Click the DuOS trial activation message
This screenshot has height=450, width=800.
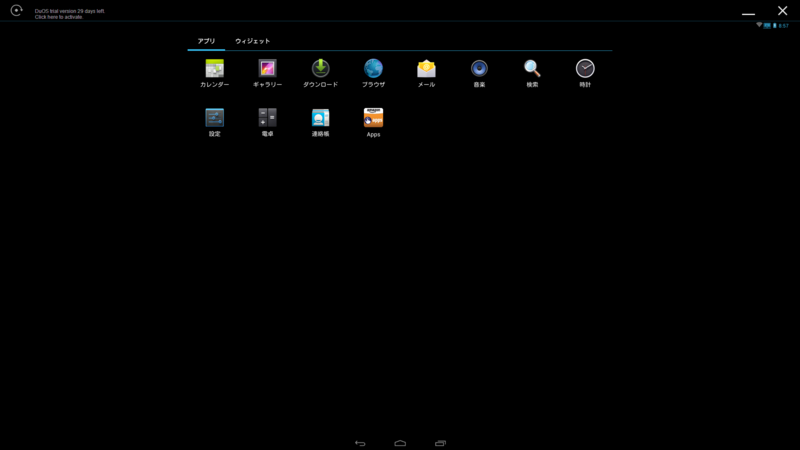(69, 14)
